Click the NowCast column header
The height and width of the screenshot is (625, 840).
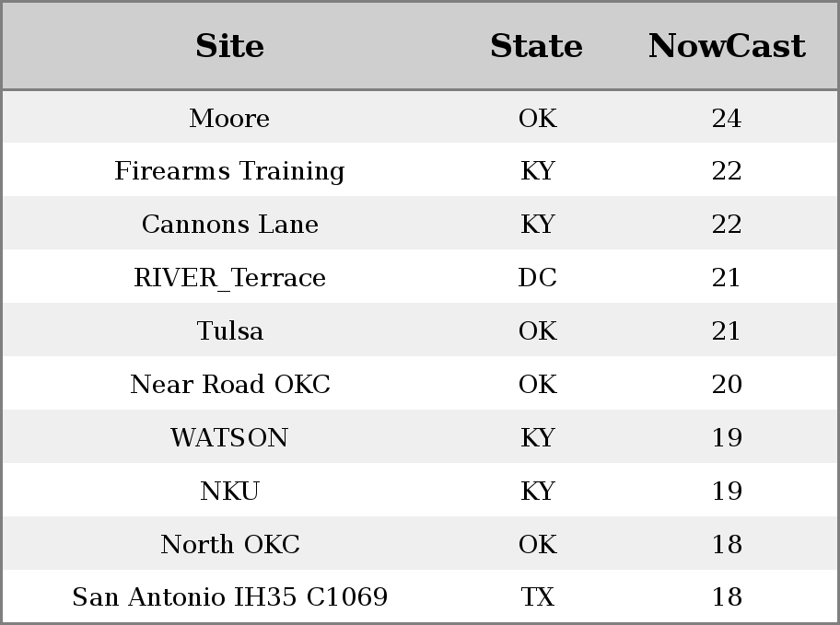pos(727,45)
